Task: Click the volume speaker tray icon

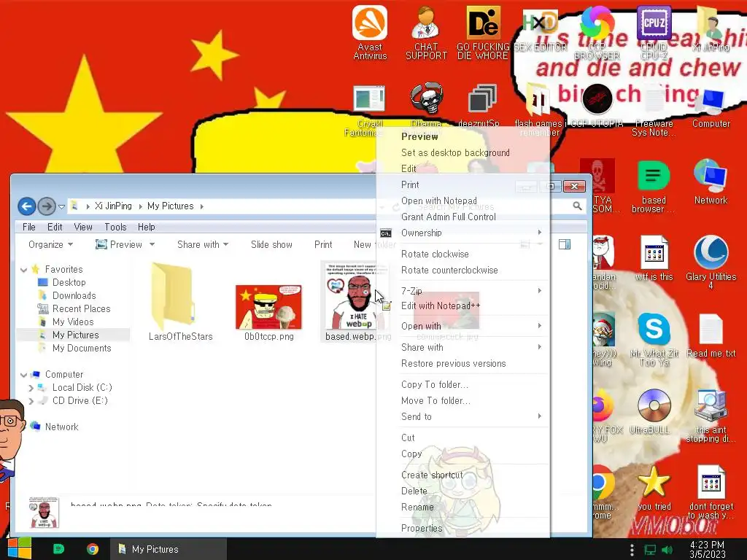Action: (x=667, y=550)
